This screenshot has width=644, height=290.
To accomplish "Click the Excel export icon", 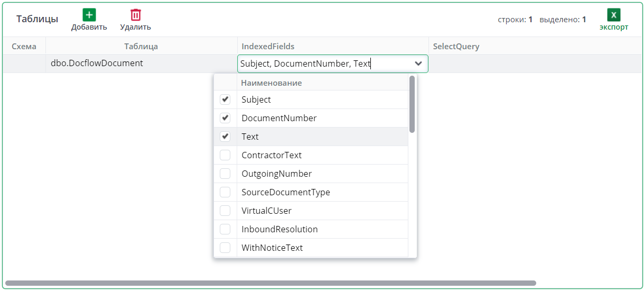I will click(x=613, y=15).
